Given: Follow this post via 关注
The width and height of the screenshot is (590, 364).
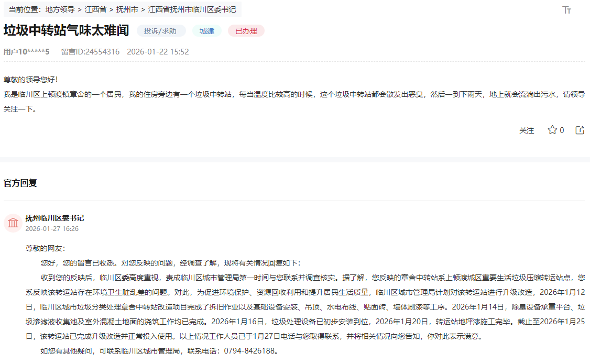Looking at the screenshot, I should [x=527, y=130].
